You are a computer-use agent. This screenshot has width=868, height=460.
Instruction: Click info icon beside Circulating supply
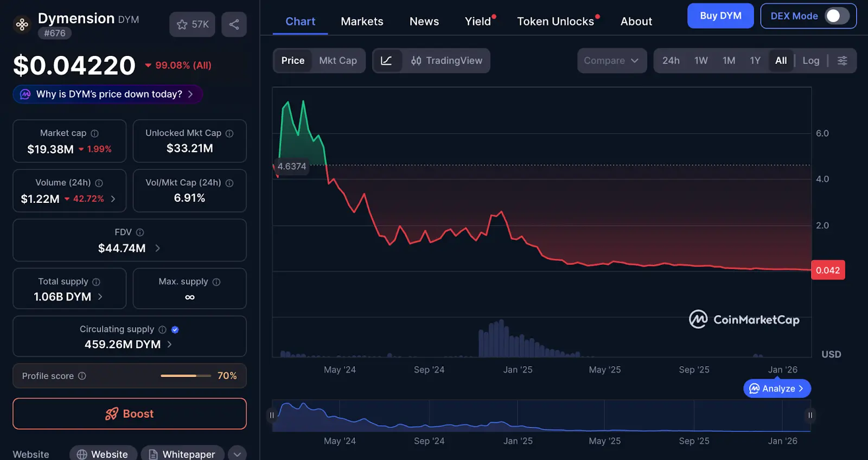[162, 330]
